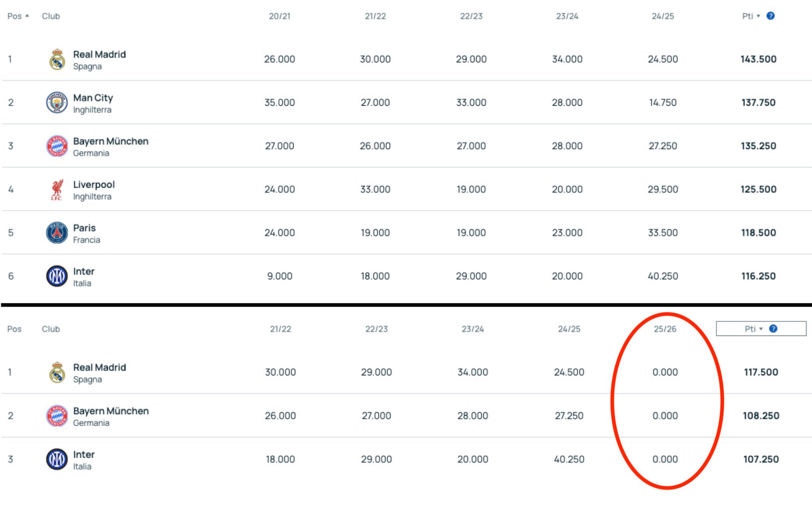Open the Pti sort dropdown in the bottom table

(761, 329)
